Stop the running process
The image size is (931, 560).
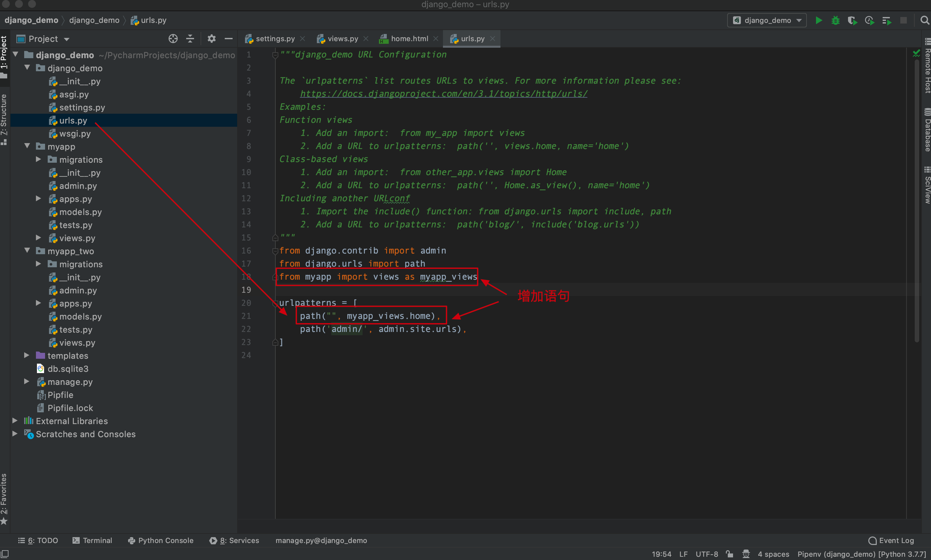click(904, 20)
